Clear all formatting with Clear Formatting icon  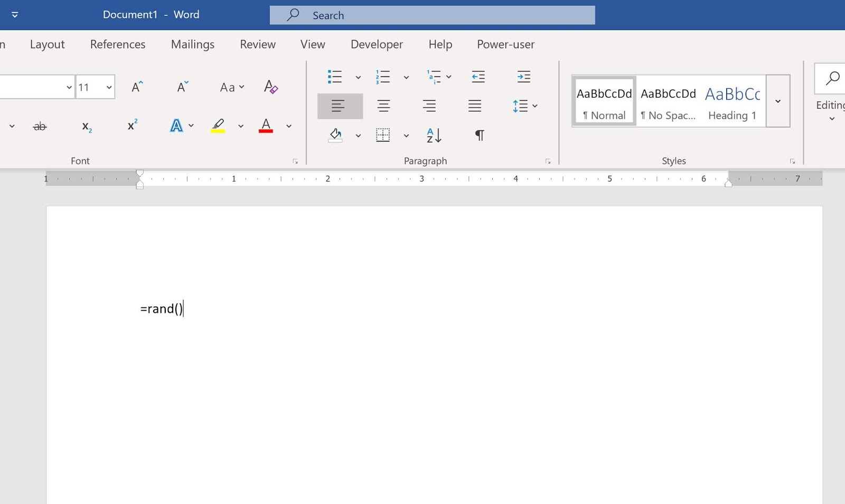coord(270,88)
